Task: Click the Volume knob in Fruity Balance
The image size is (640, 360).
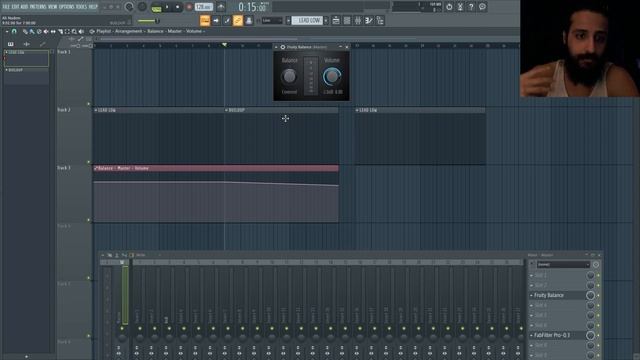Action: (332, 76)
